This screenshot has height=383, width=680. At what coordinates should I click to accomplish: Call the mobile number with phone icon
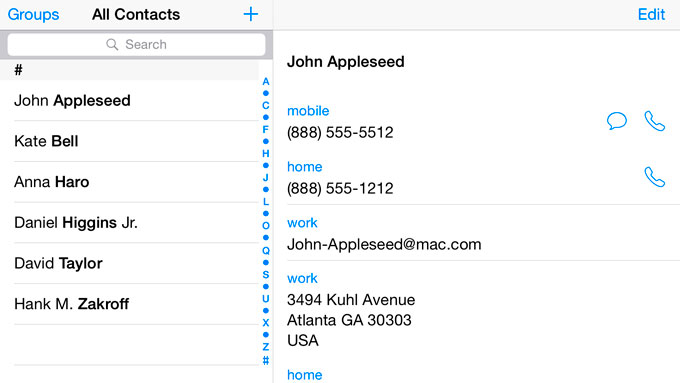[654, 121]
